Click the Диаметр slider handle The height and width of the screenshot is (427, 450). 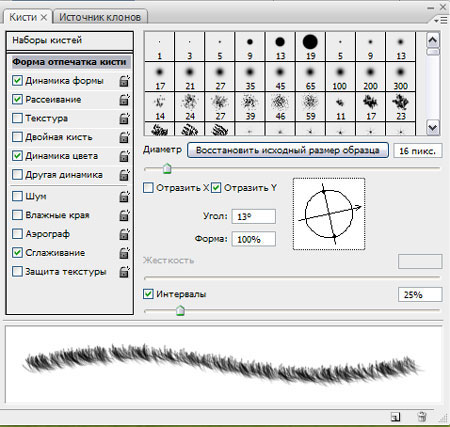click(167, 169)
